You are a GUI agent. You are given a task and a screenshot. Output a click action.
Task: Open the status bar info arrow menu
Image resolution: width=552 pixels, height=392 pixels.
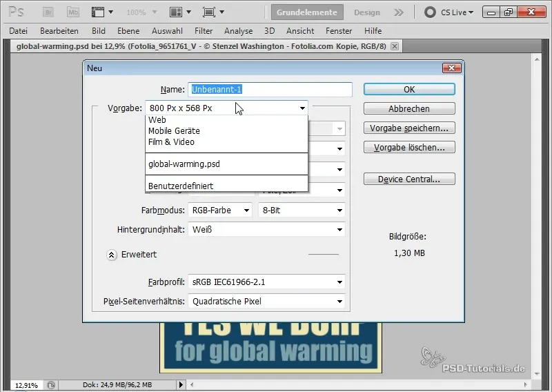[x=181, y=384]
